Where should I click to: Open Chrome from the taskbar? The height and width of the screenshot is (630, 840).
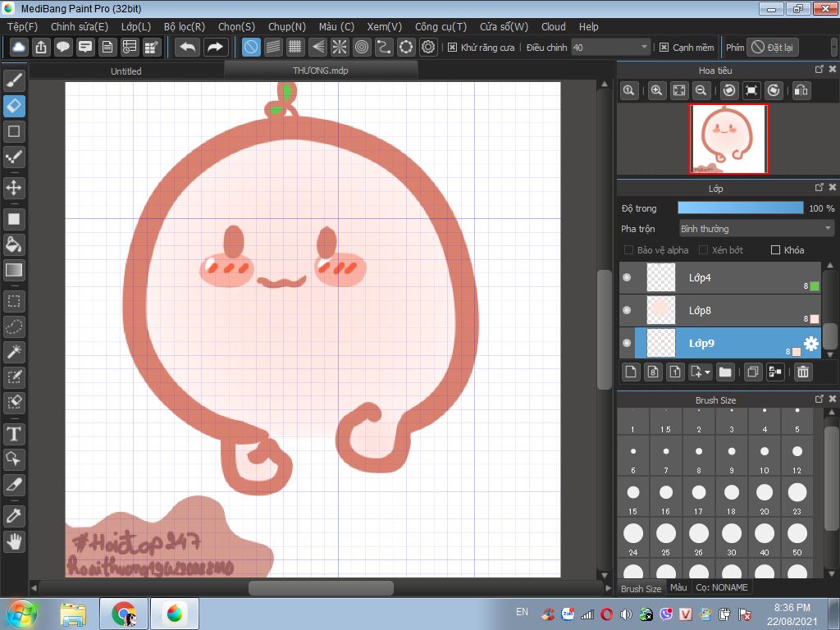tap(123, 614)
